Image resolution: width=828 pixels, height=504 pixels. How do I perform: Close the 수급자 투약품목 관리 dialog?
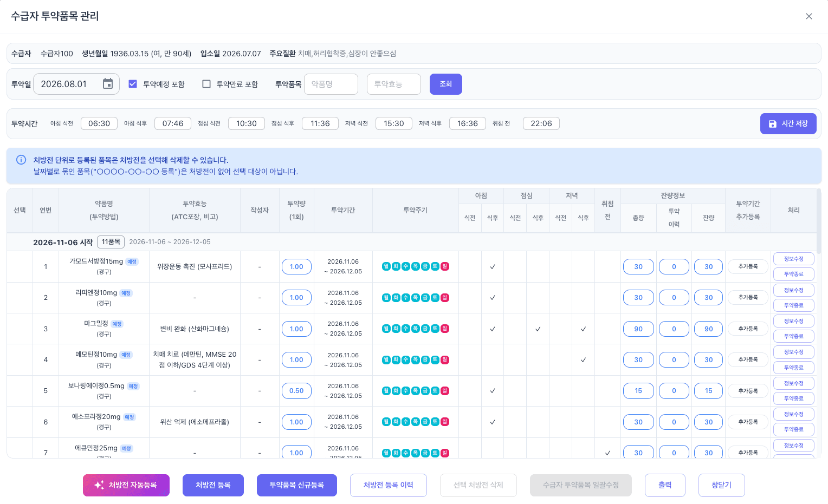pos(809,16)
